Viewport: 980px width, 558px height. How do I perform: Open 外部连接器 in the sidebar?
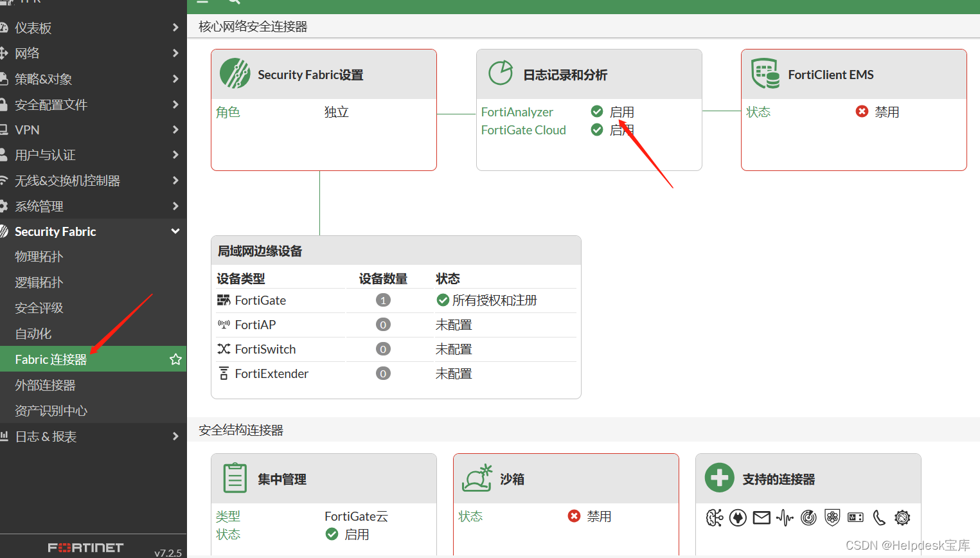point(45,385)
